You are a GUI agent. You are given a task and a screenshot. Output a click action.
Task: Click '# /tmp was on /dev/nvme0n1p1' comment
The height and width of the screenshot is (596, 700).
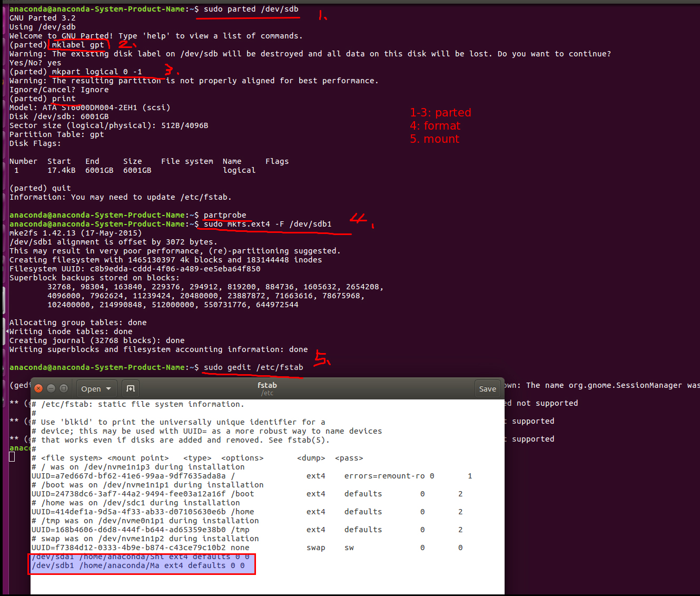(145, 521)
